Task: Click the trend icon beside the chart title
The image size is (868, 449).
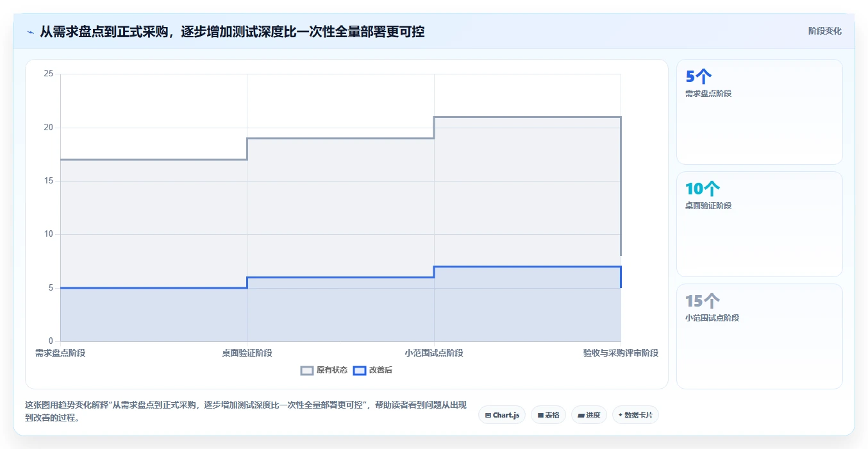Action: click(x=30, y=31)
